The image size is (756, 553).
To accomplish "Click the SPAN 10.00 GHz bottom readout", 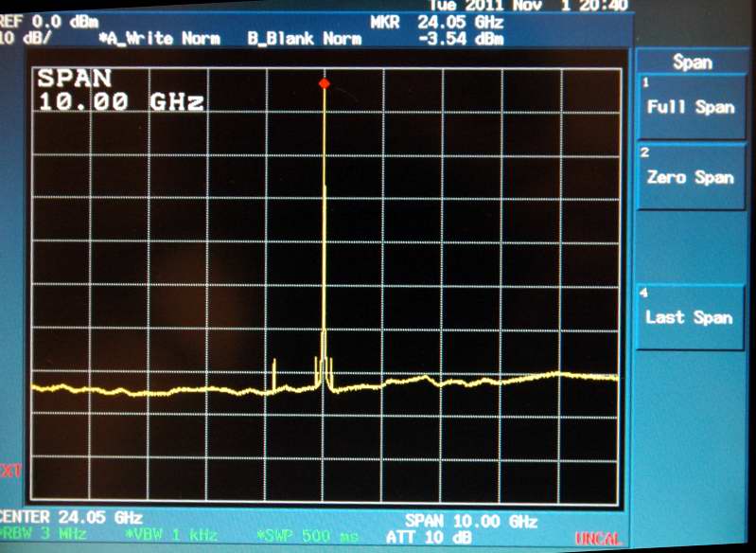I will (x=471, y=521).
